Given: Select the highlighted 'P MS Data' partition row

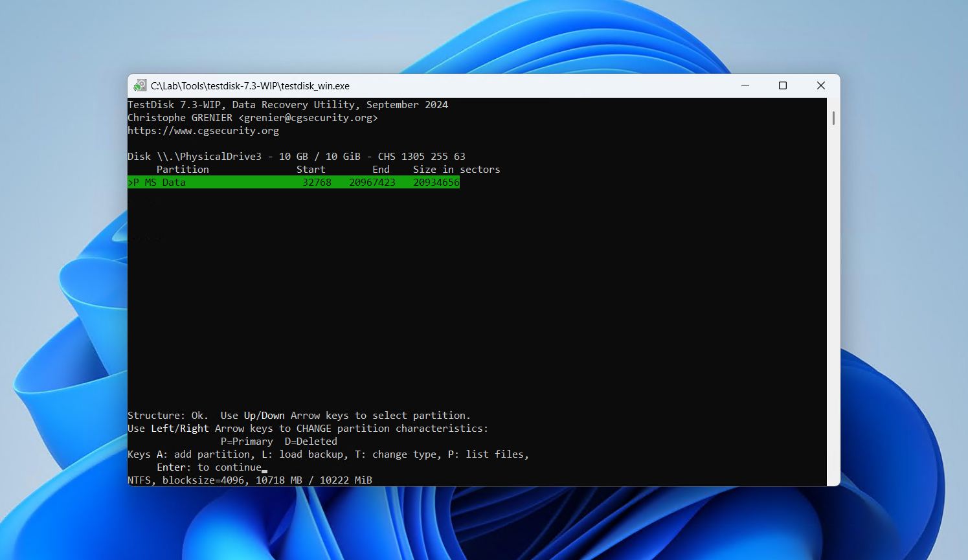Looking at the screenshot, I should point(293,183).
